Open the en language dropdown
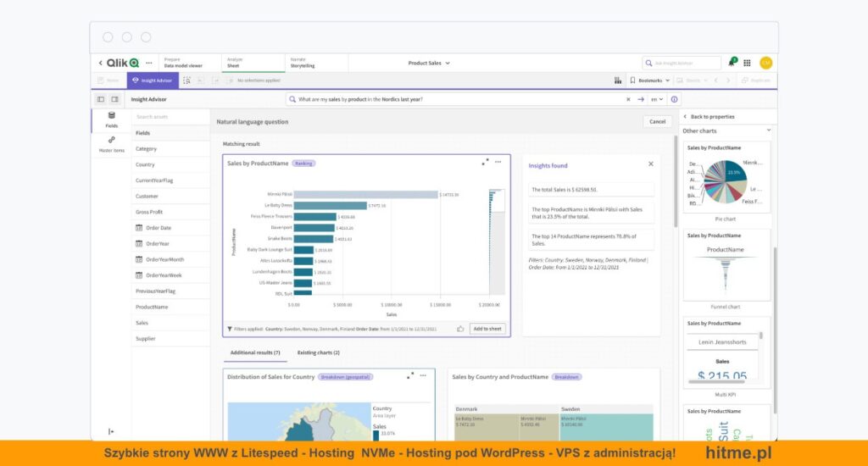This screenshot has width=868, height=466. 657,99
